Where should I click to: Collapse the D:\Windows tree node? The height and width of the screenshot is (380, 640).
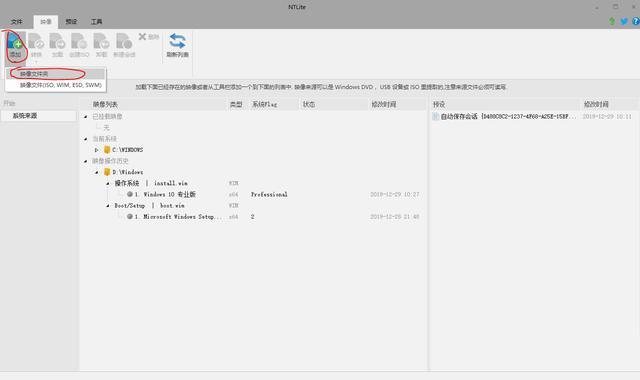click(x=97, y=172)
